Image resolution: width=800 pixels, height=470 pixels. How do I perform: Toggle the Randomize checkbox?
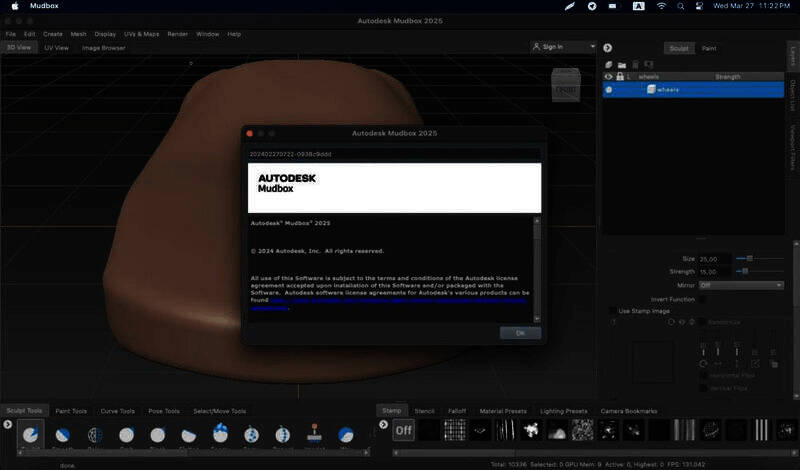click(702, 322)
